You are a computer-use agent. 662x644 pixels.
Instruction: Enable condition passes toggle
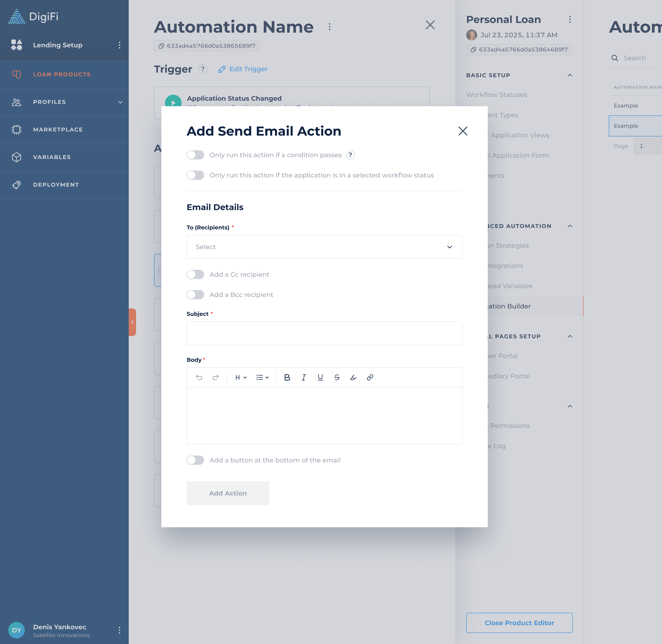click(x=195, y=155)
